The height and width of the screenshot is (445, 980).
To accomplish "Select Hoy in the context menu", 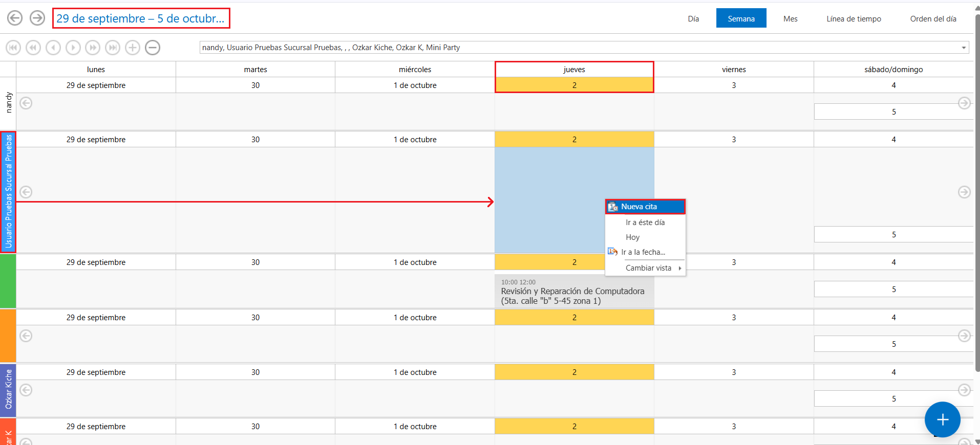I will tap(633, 237).
